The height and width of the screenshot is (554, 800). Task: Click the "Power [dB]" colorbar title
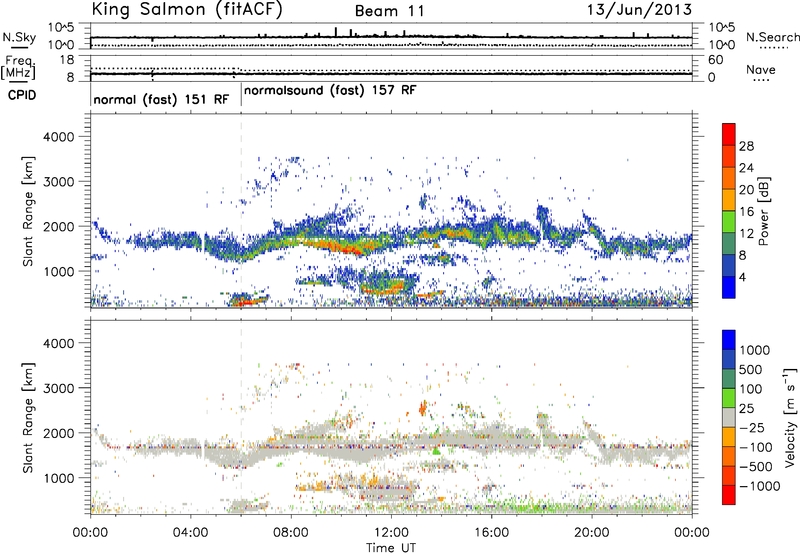[764, 211]
